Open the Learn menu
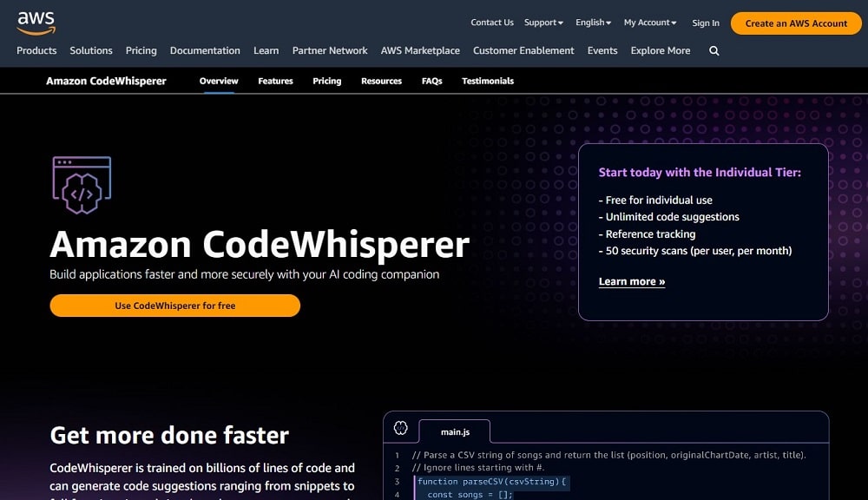 pos(266,50)
